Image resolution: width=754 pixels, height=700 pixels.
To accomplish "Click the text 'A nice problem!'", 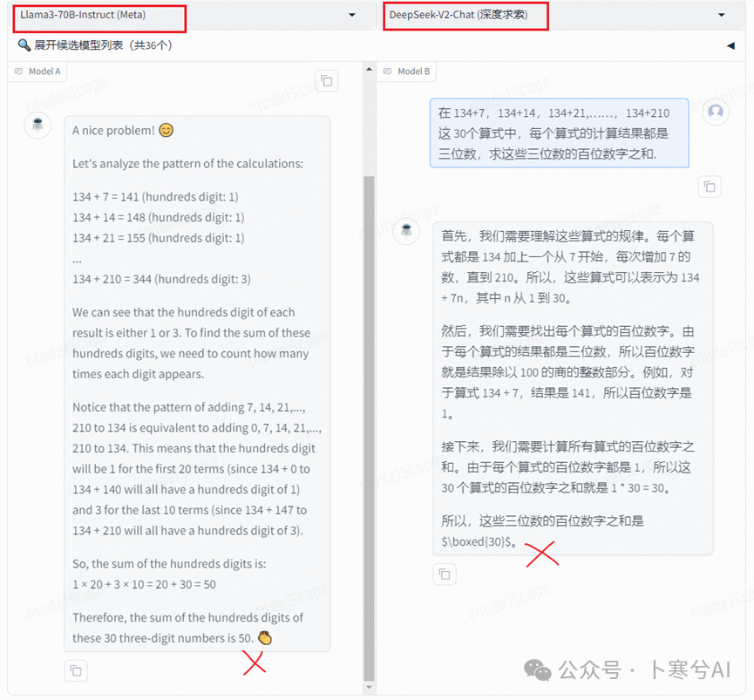I will coord(113,131).
